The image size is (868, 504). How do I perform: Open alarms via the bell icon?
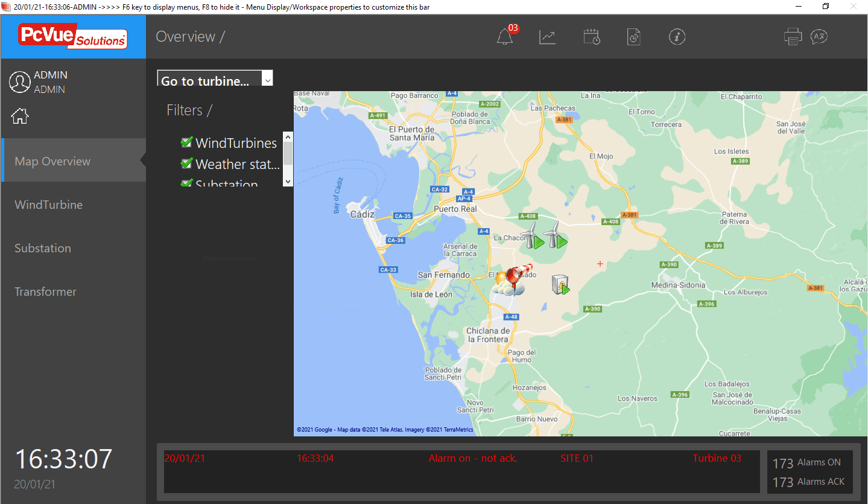click(505, 37)
